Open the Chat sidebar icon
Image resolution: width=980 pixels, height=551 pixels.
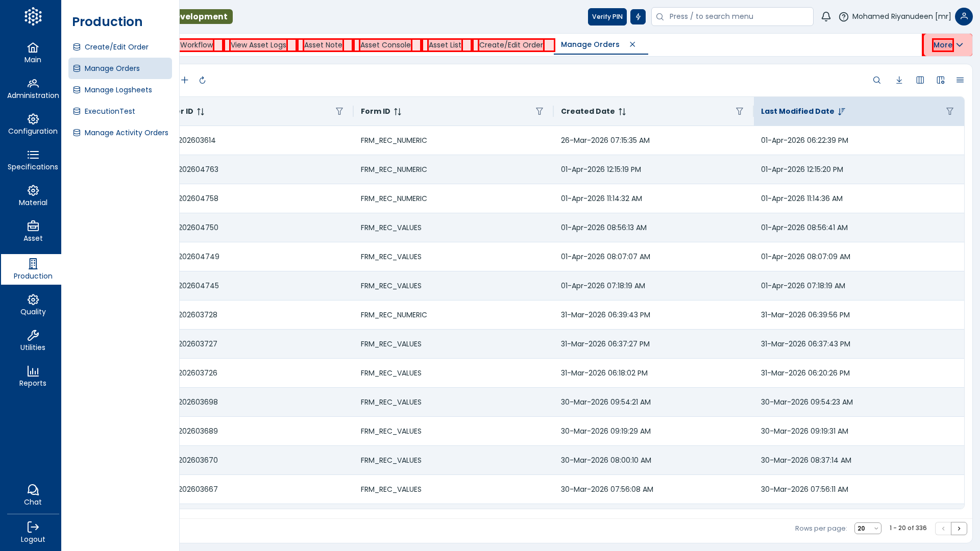click(x=33, y=495)
